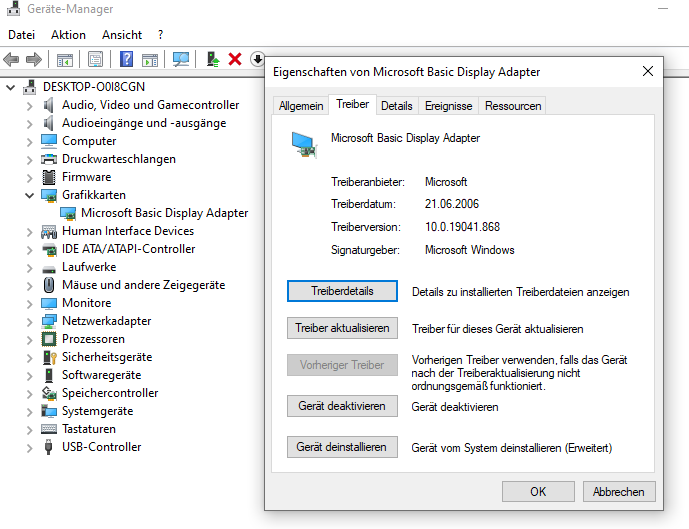Viewport: 689px width, 529px height.
Task: Click the Signaturgeber value Microsoft Windows
Action: 469,250
